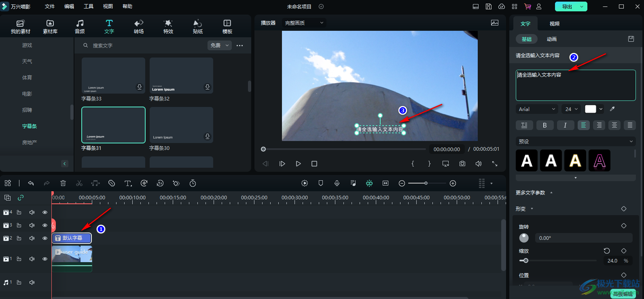Mute the audio track 1 speaker
The height and width of the screenshot is (299, 644).
tap(32, 282)
